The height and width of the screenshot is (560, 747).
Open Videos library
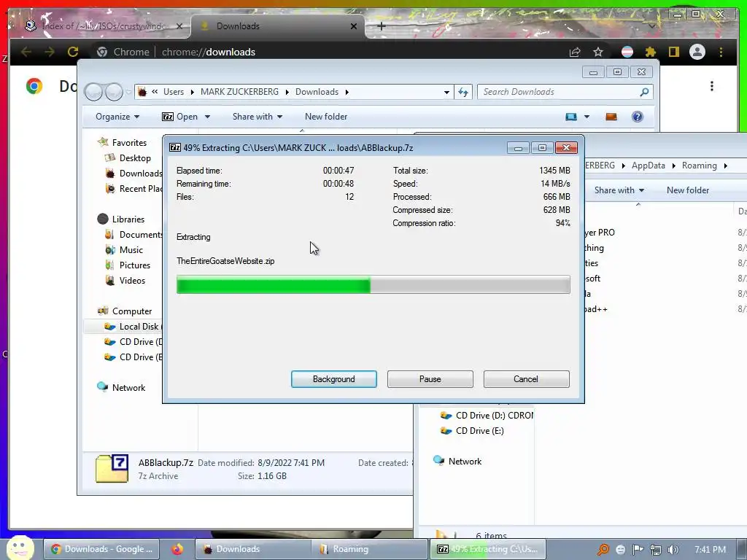pos(132,281)
